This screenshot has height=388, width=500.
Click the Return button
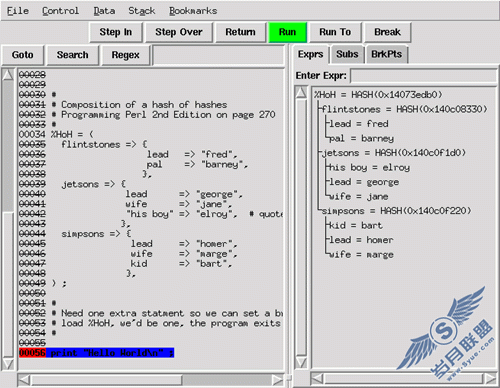tap(240, 32)
